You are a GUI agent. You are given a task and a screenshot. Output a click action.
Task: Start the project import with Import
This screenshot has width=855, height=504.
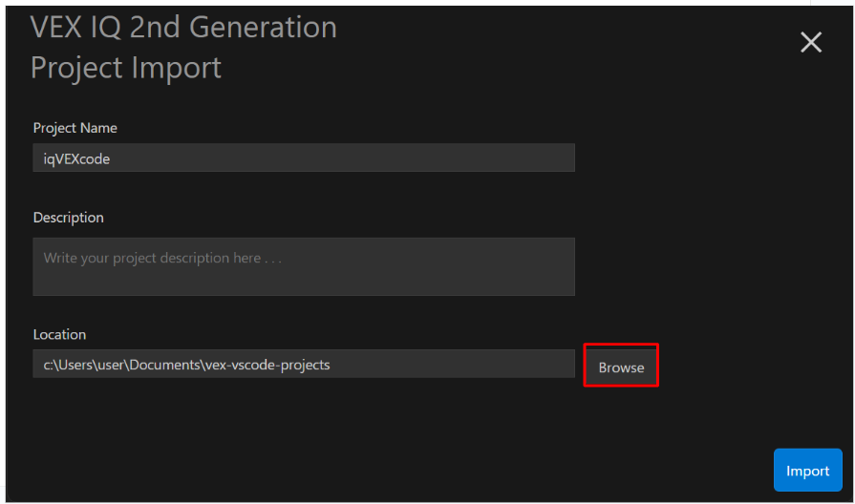click(807, 471)
